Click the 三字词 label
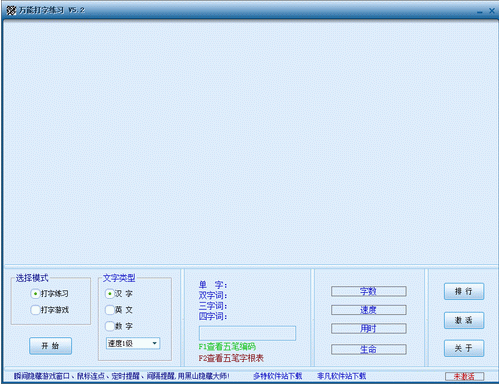 tap(213, 306)
